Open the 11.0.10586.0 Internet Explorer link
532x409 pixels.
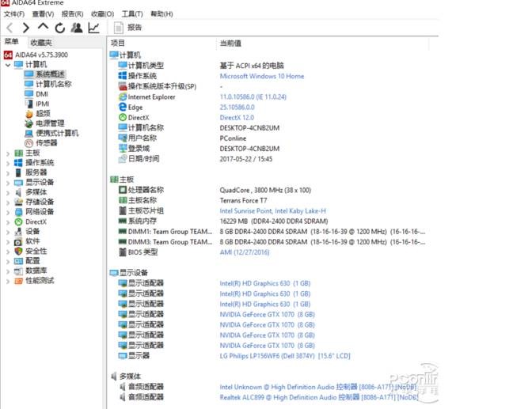pos(253,97)
